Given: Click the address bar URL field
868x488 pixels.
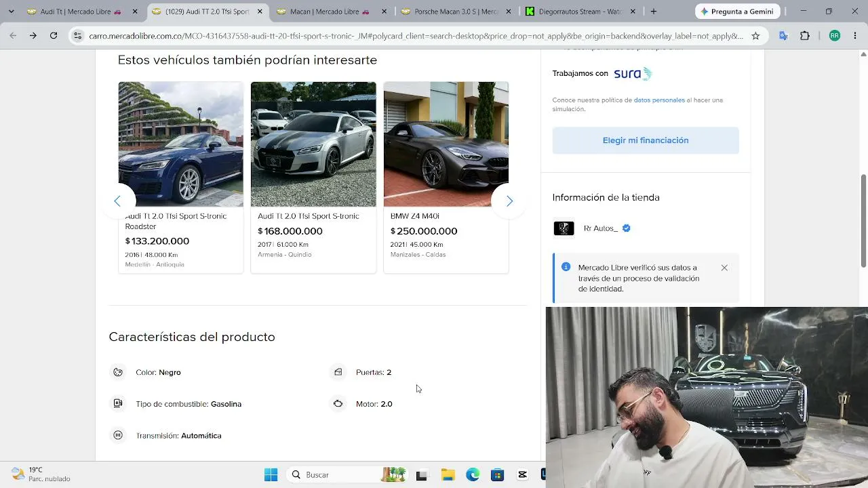Looking at the screenshot, I should (416, 36).
